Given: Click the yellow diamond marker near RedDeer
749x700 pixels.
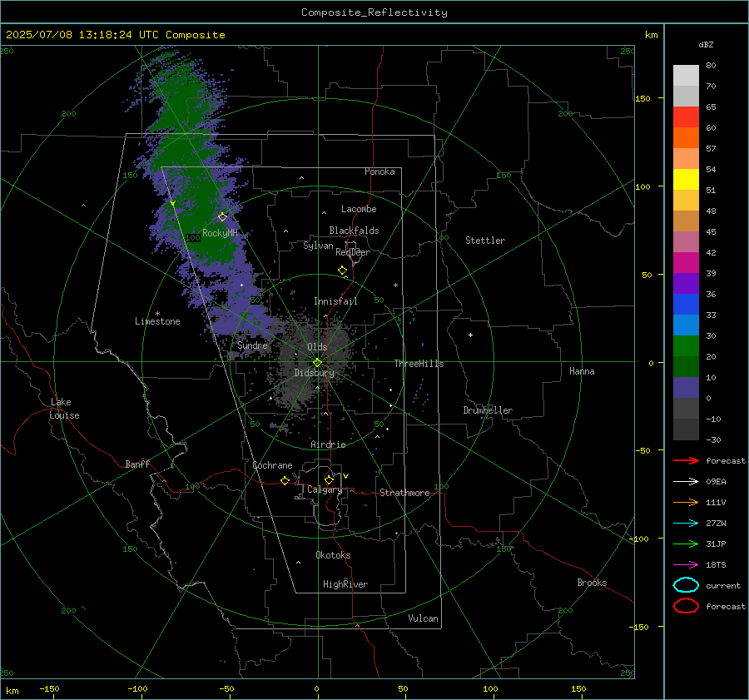Looking at the screenshot, I should click(343, 271).
